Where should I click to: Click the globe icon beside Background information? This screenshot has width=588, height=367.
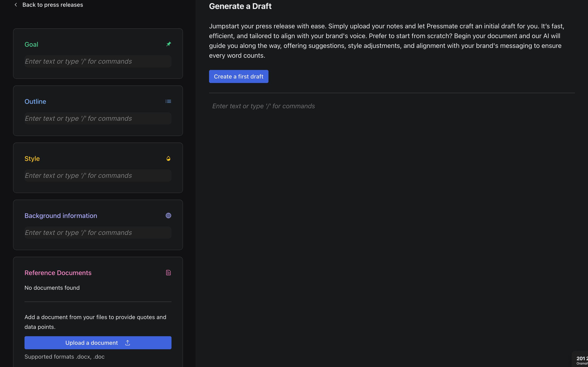pyautogui.click(x=168, y=216)
